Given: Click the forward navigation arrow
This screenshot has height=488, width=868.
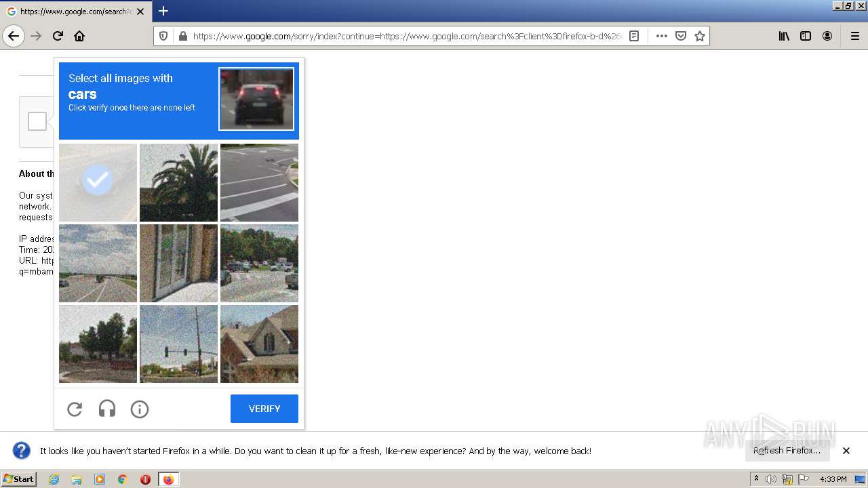Looking at the screenshot, I should click(36, 36).
